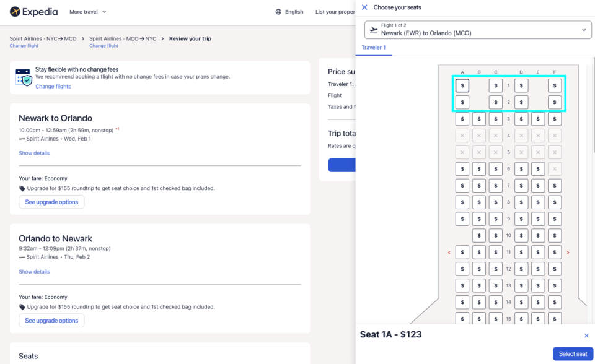Image resolution: width=595 pixels, height=364 pixels.
Task: Toggle seat 2C in the seat map
Action: 496,102
